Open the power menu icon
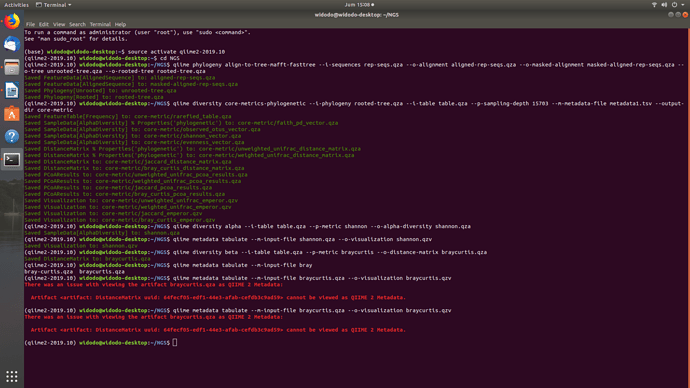The image size is (690, 388). (x=674, y=5)
